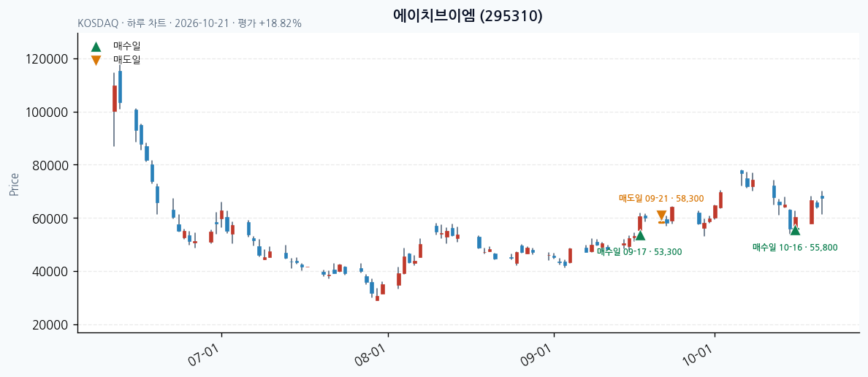Image resolution: width=868 pixels, height=377 pixels.
Task: Select the 매수일 legend label
Action: 127,47
